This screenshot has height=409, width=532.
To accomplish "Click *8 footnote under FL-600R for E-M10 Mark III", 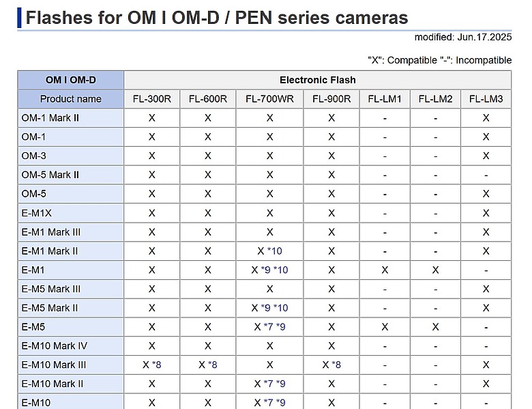I will (212, 365).
